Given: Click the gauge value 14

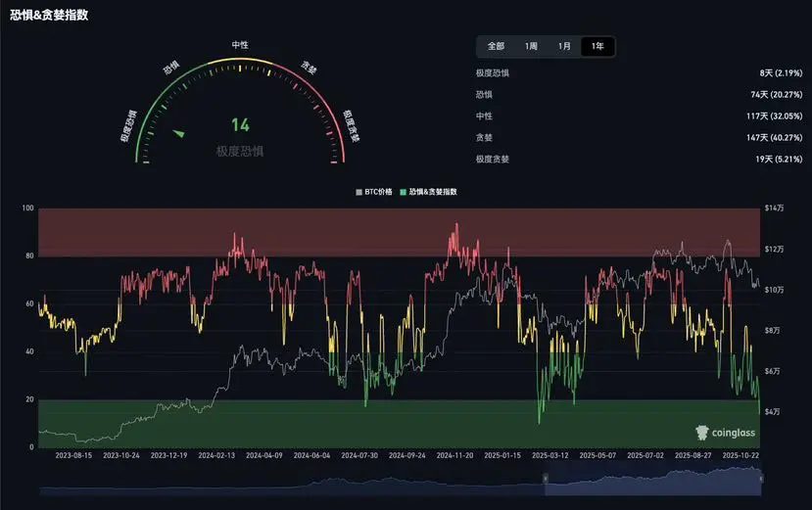Looking at the screenshot, I should 240,124.
